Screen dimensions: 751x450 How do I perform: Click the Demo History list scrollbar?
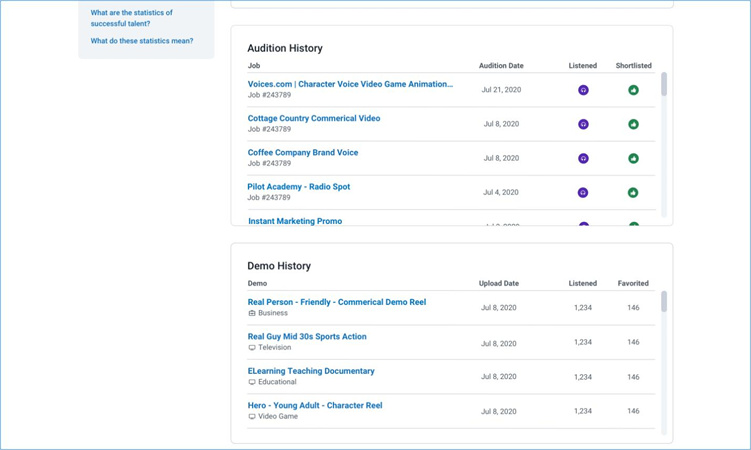664,302
